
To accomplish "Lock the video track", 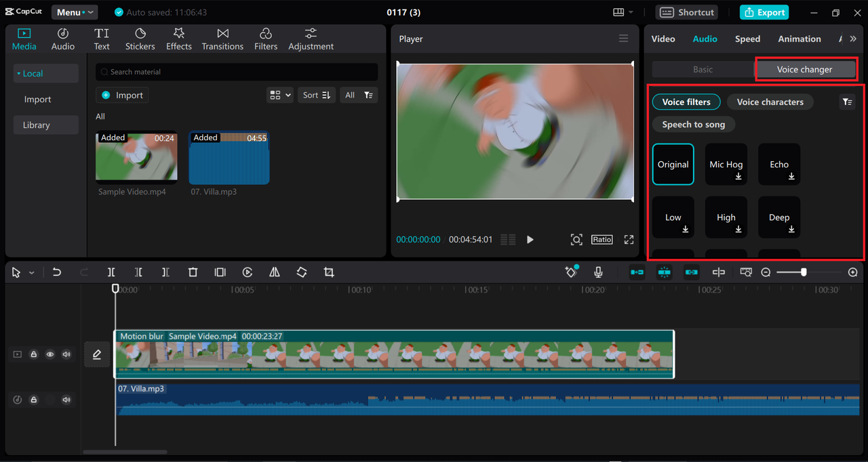I will point(33,354).
